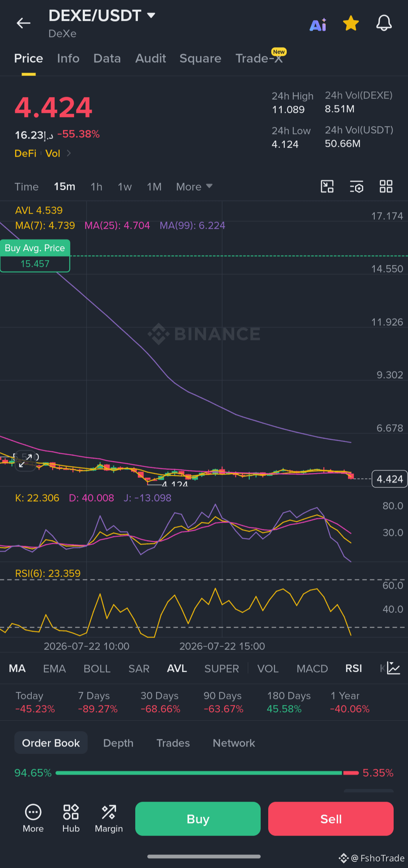Toggle the VOL sub-indicator

[x=268, y=668]
